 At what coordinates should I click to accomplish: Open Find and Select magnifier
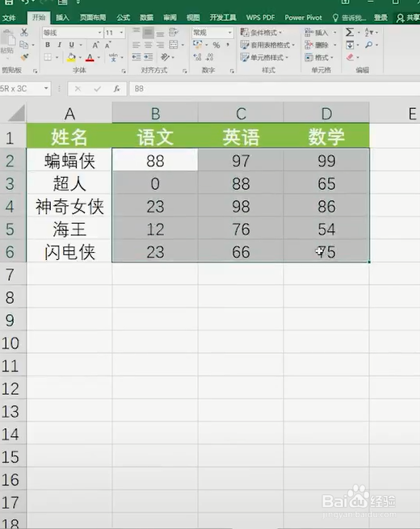369,44
